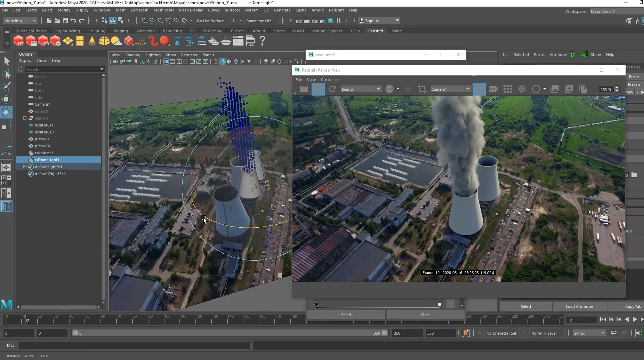The image size is (644, 360).
Task: Take a snapshot with the camera icon
Action: pos(493,89)
